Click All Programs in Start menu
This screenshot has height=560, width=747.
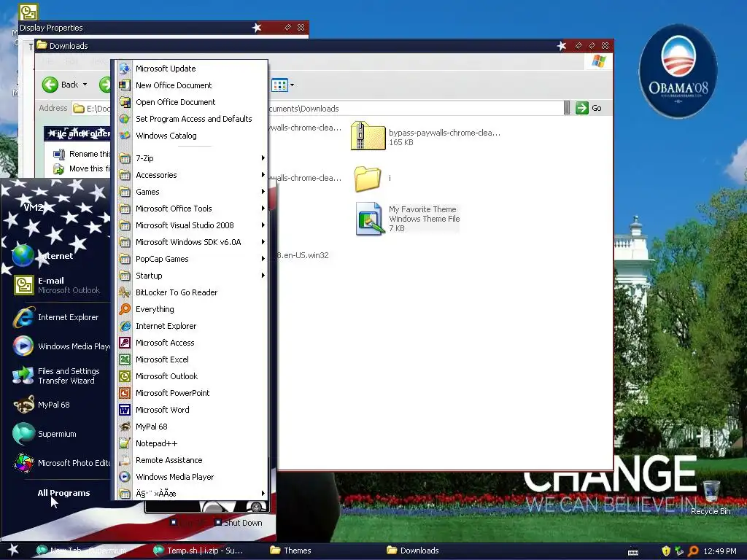coord(64,493)
